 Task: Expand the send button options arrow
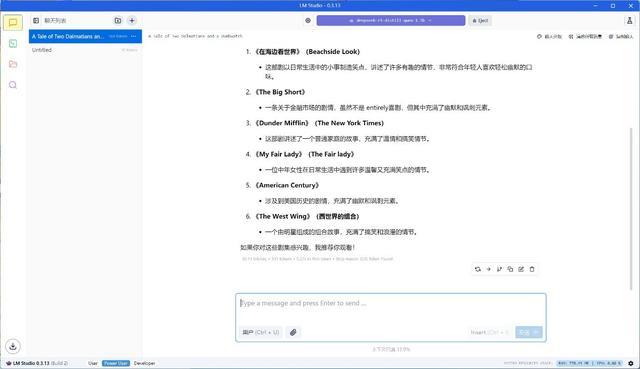[x=537, y=332]
